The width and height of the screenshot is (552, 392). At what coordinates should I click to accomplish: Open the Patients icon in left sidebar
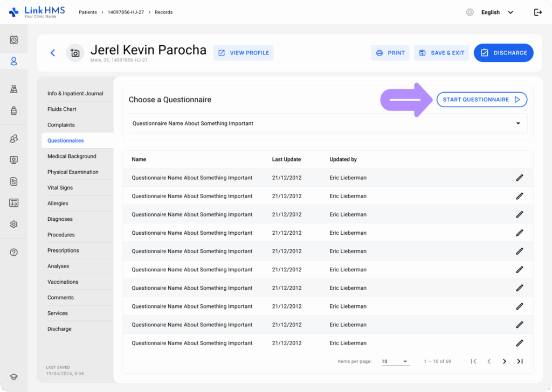coord(14,61)
